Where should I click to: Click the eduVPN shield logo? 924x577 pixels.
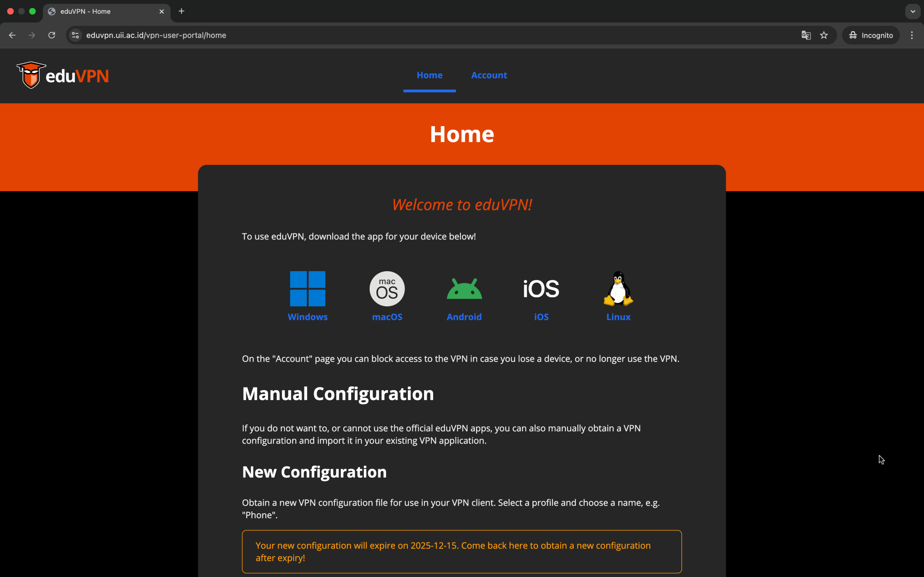pos(31,75)
